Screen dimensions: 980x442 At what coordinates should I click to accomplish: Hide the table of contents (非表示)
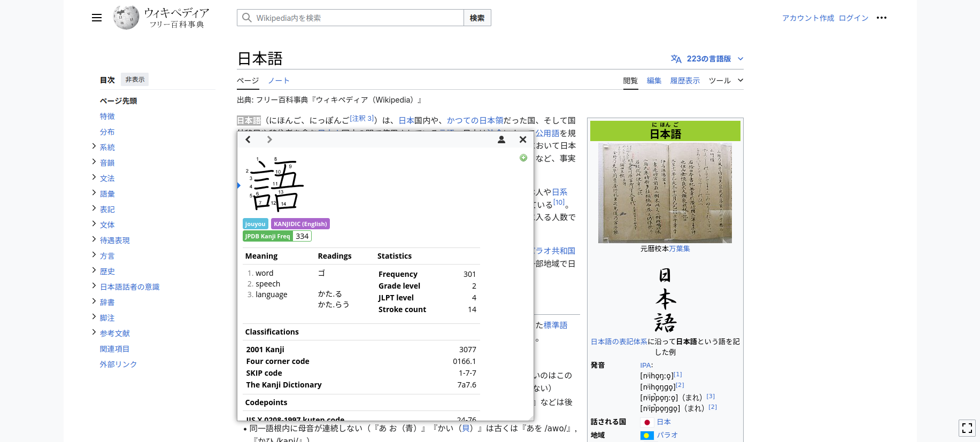[x=135, y=80]
